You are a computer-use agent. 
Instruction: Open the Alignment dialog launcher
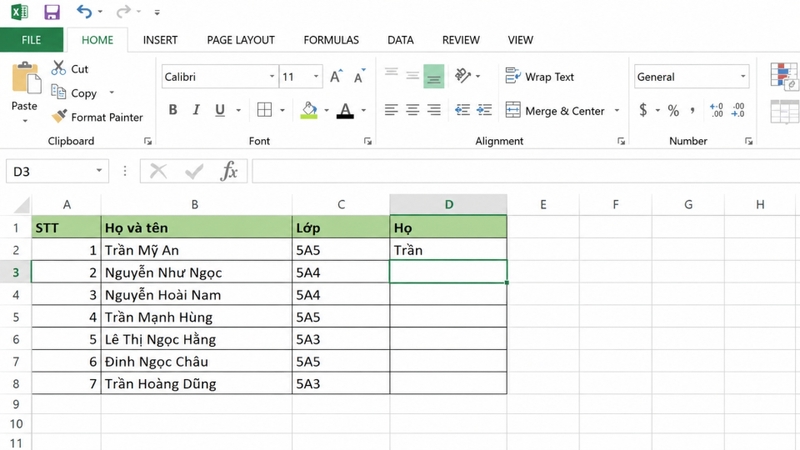point(621,141)
